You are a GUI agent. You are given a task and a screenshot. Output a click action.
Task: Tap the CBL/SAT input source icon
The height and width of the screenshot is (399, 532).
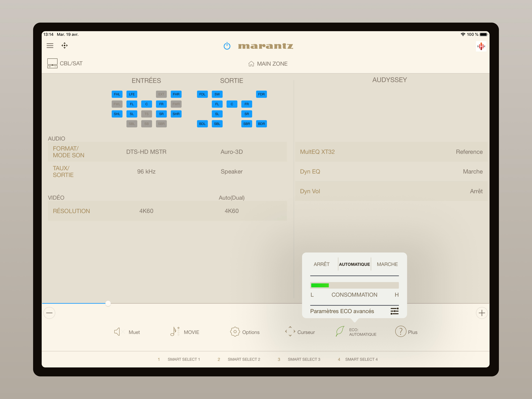coord(52,63)
